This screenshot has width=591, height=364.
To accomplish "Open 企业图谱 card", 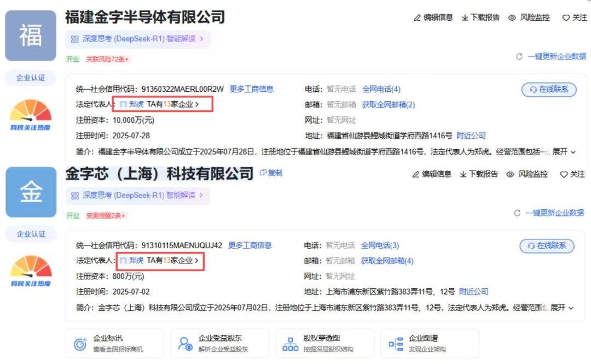I will pyautogui.click(x=430, y=344).
